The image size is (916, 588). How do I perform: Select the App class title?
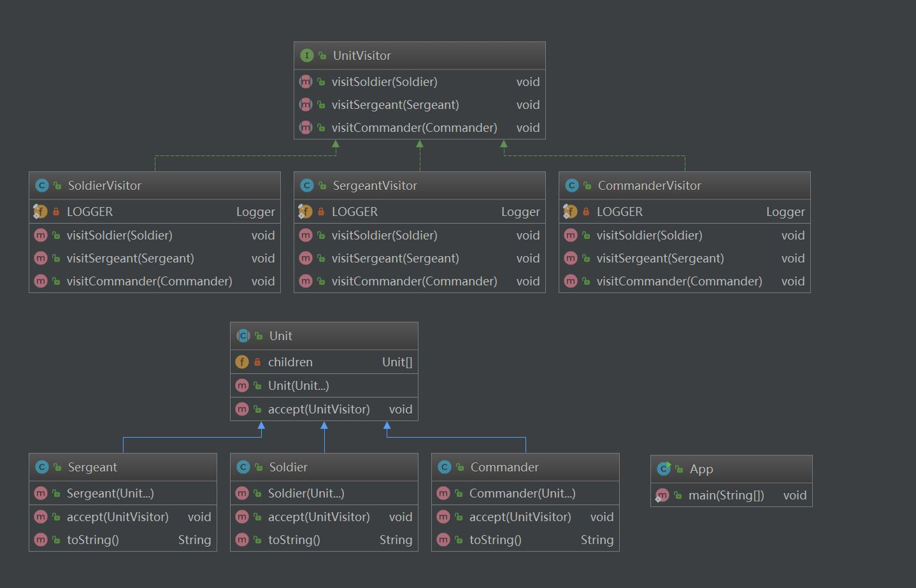point(701,469)
